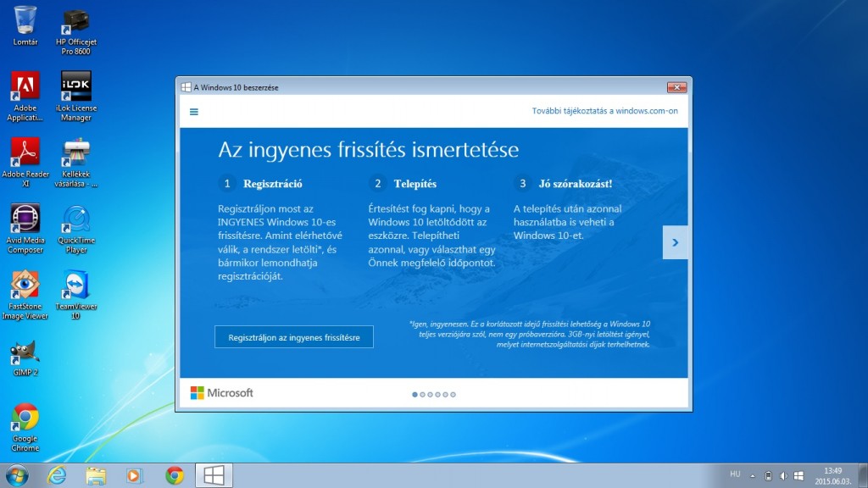Screen dimensions: 868x488
Task: Launch the iLok License Manager shortcut
Action: pos(76,86)
